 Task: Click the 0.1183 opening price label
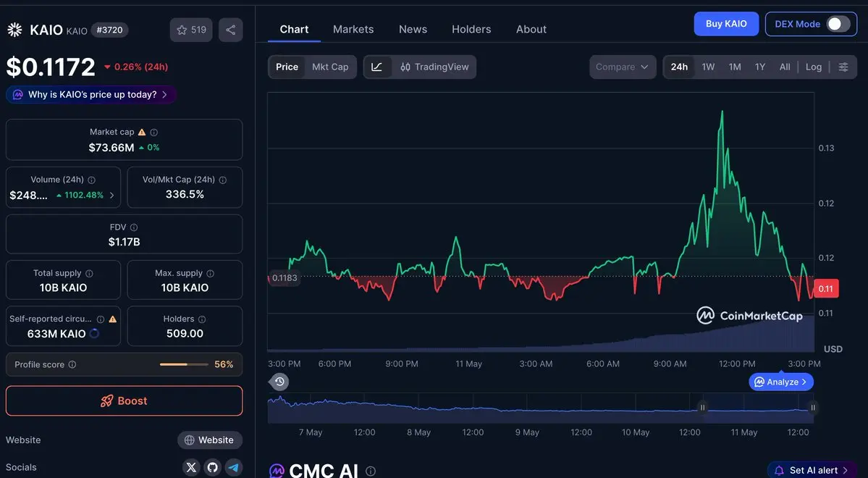[x=285, y=278]
